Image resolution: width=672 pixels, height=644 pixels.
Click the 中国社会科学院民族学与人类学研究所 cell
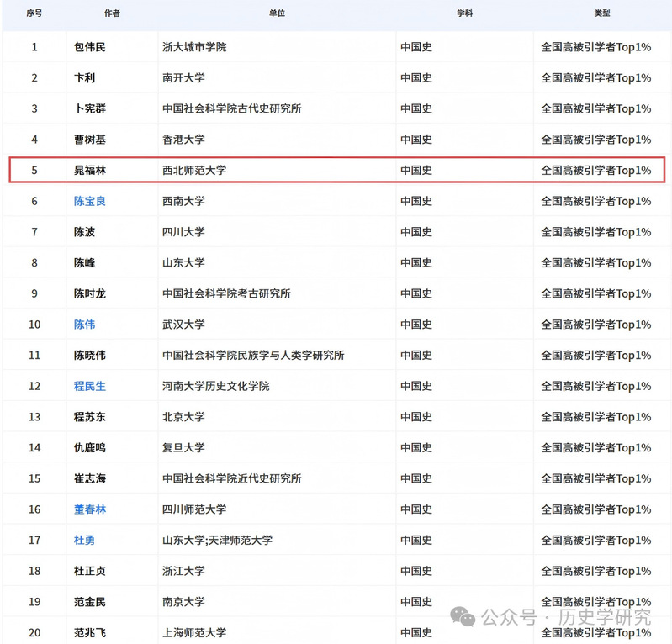pos(253,356)
